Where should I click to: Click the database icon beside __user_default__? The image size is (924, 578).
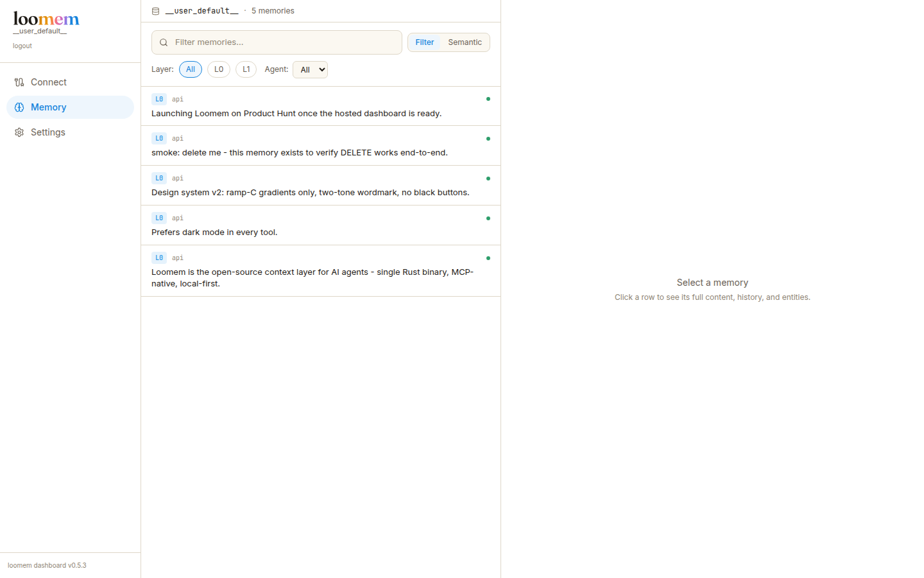[x=155, y=11]
